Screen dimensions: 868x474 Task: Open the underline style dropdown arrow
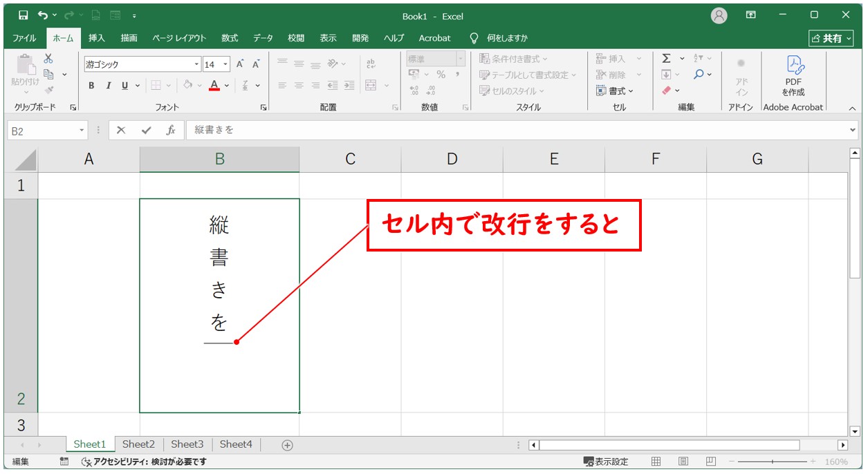(x=138, y=86)
